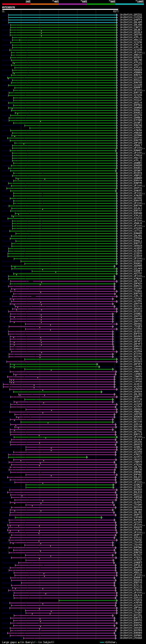146x644 pixels.
Task: Select label UniRef100_A1XEH8
Action: pyautogui.click(x=131, y=251)
